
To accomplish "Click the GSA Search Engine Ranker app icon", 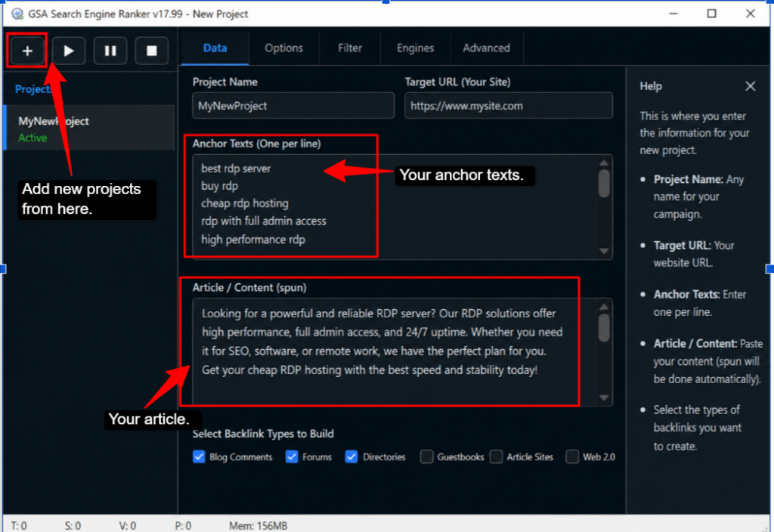I will 17,14.
